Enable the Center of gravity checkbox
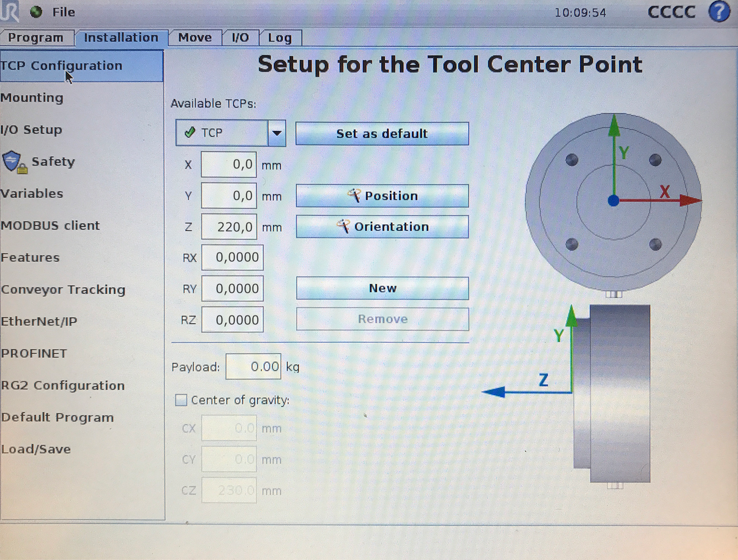 (181, 400)
